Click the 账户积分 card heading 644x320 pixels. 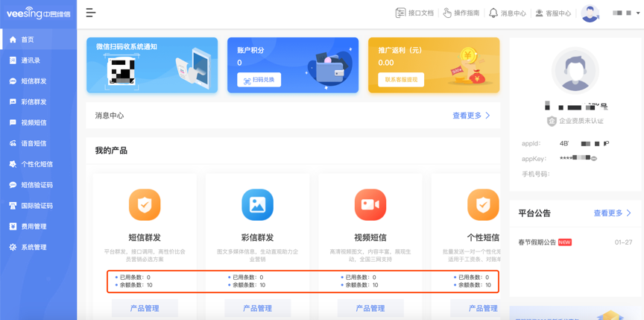pos(250,51)
